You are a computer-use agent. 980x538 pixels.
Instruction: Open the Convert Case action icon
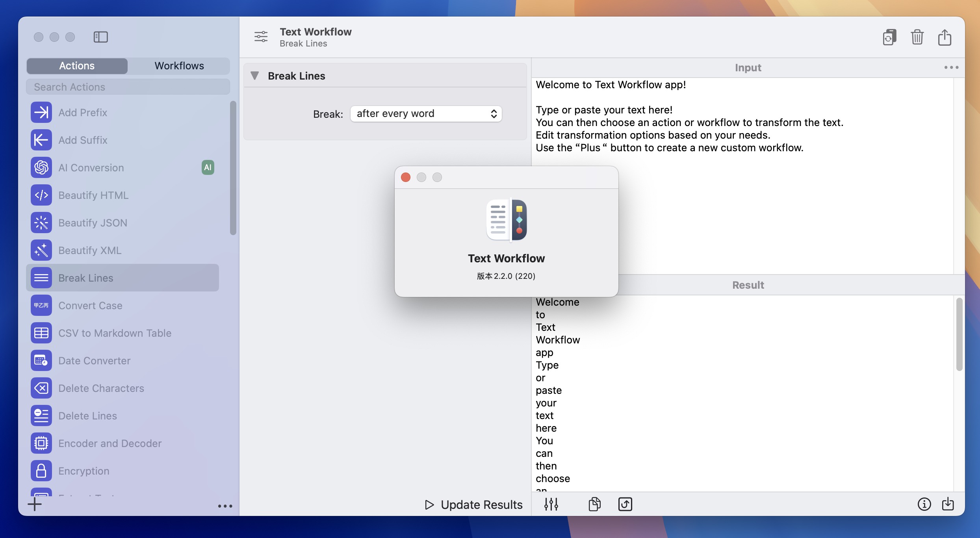point(41,305)
